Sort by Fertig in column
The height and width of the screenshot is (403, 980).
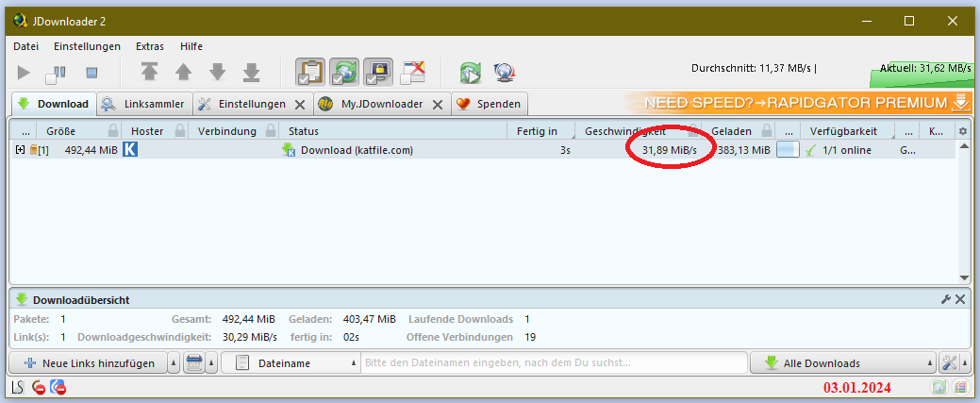[x=537, y=131]
